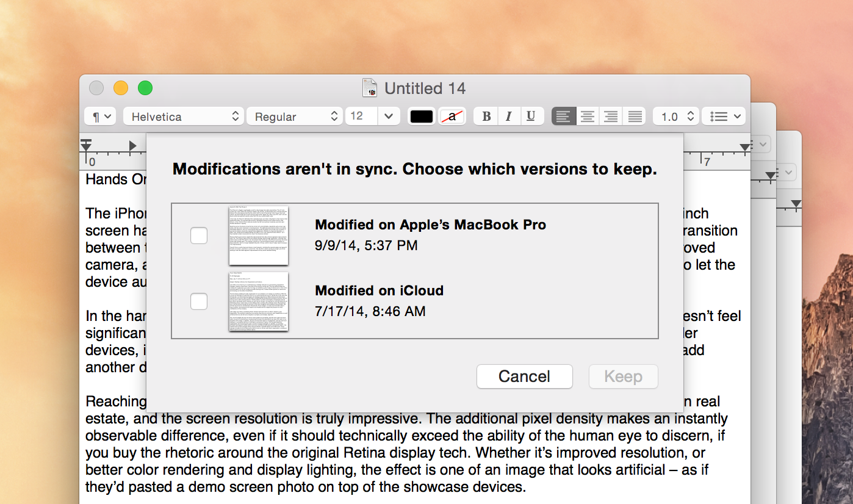Open the Regular typeface dropdown
Screen dimensions: 853x504
(294, 116)
